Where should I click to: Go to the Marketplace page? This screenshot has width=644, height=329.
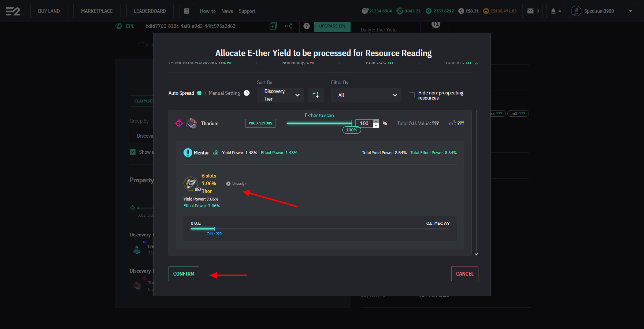pyautogui.click(x=97, y=11)
